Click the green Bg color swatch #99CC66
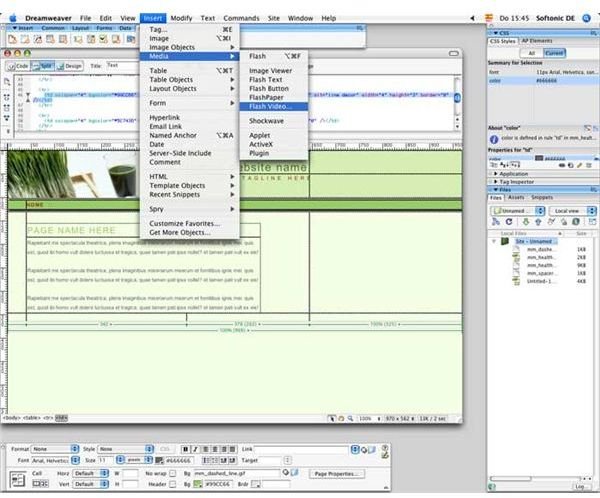This screenshot has height=498, width=600. pos(197,484)
